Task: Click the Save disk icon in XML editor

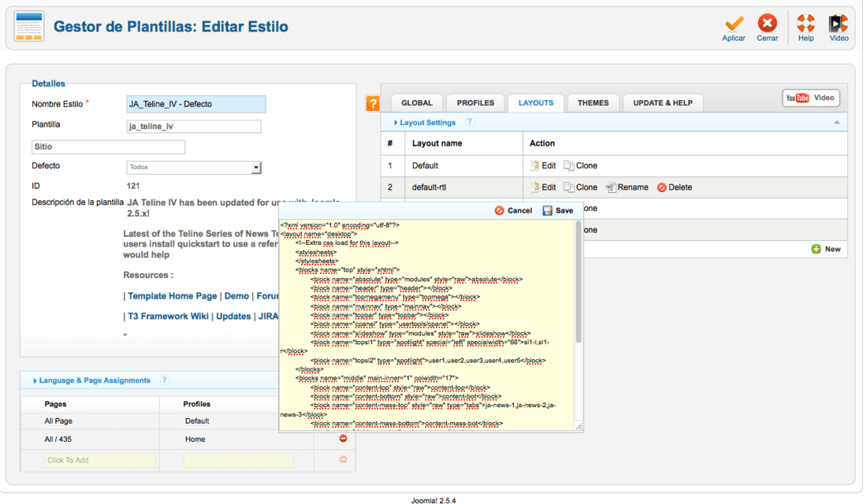Action: pos(548,210)
